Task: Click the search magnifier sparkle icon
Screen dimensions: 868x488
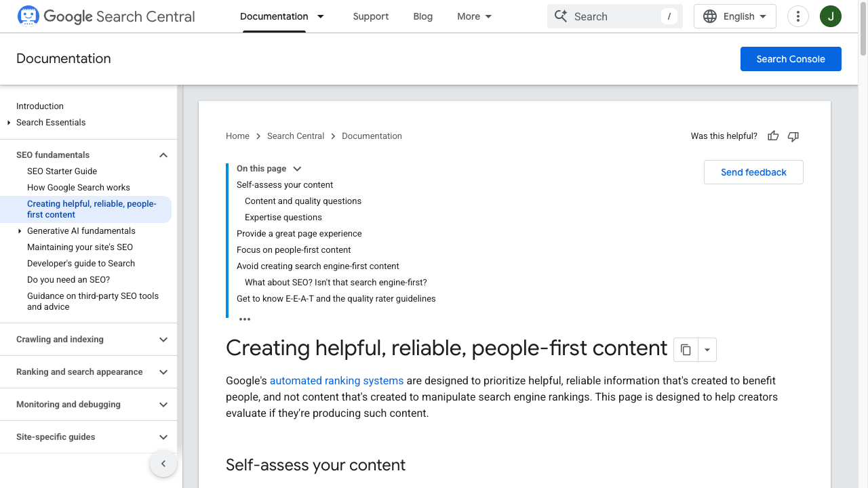Action: click(561, 16)
